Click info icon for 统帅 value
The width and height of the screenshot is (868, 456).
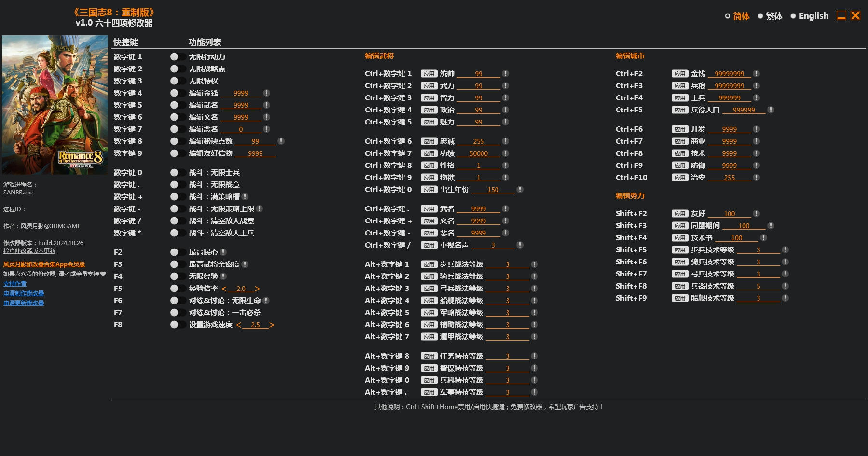coord(505,73)
